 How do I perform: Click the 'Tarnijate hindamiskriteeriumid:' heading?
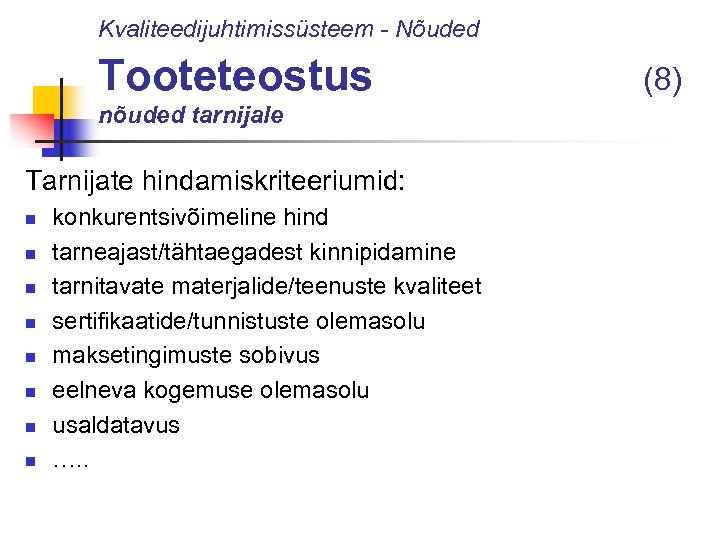point(218,180)
